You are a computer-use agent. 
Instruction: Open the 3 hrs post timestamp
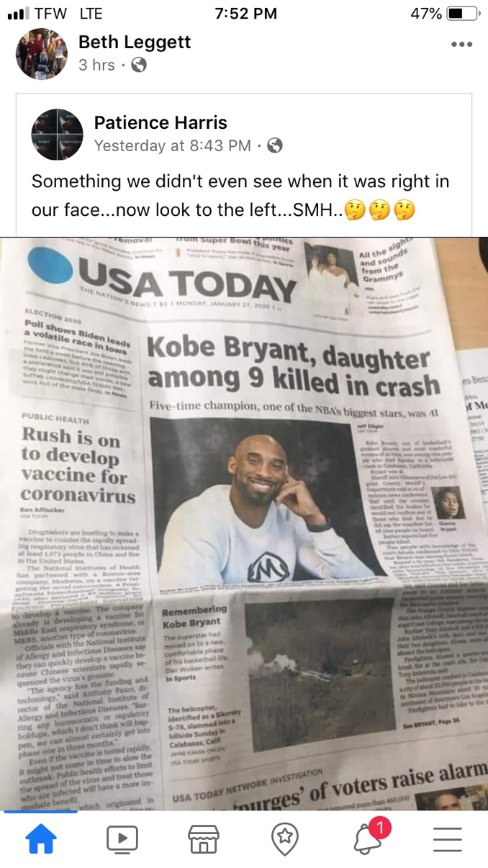[96, 65]
